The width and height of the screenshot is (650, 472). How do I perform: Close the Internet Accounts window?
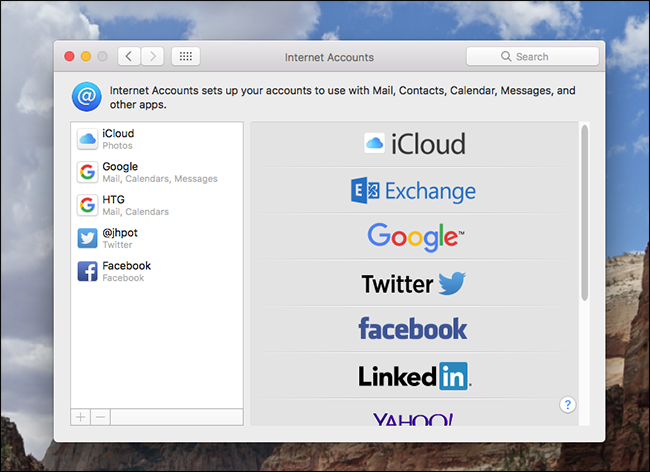(70, 56)
